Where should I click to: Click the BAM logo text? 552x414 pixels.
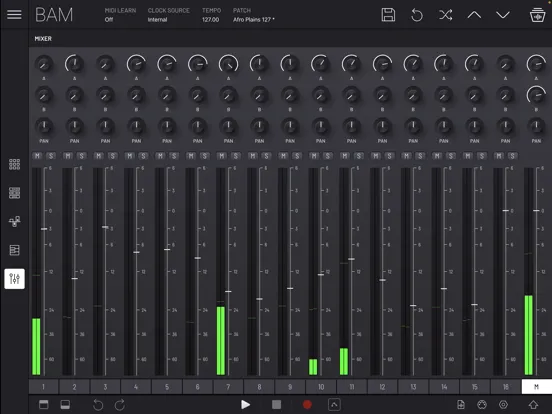[54, 15]
